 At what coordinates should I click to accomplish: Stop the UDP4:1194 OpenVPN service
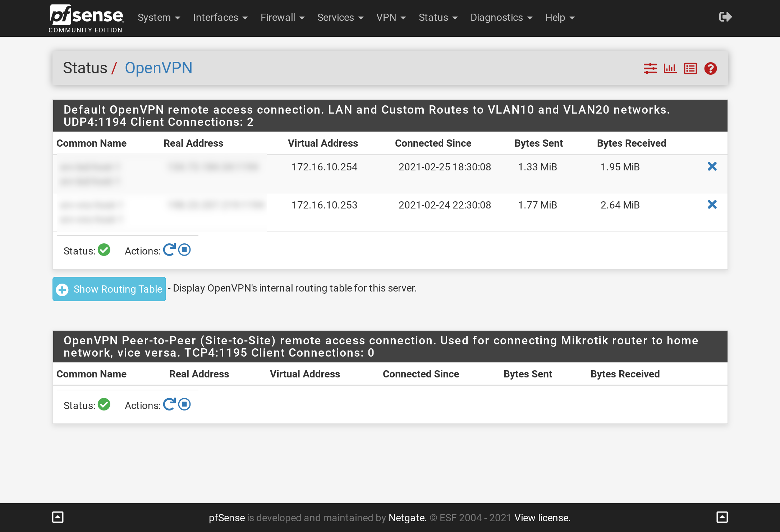[x=184, y=249]
